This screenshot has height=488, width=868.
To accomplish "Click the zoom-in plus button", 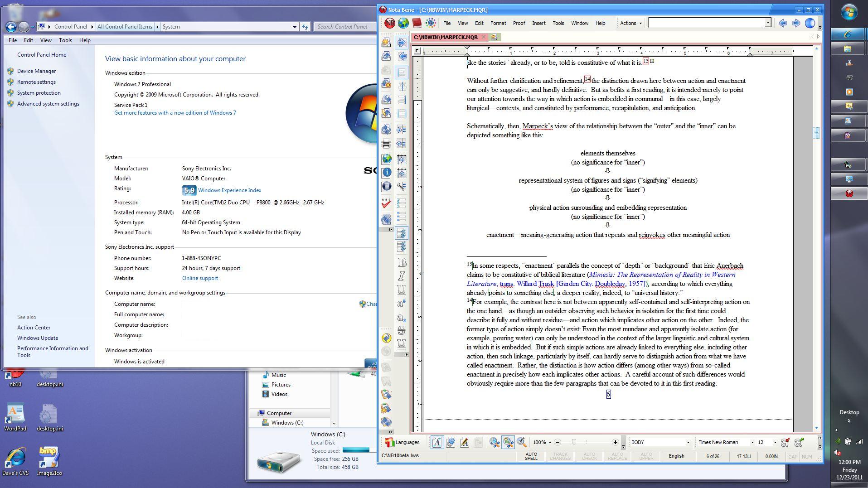I will click(615, 442).
